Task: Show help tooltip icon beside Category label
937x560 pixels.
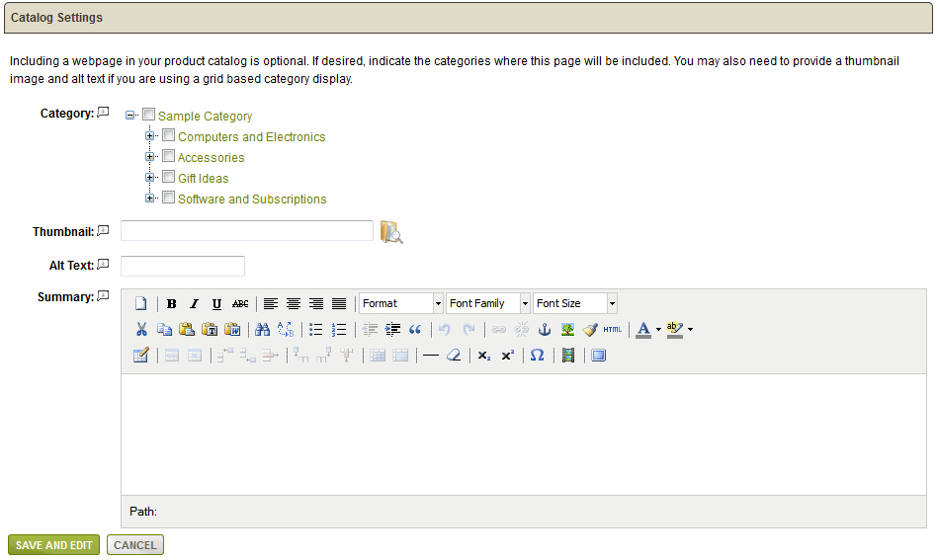Action: pyautogui.click(x=104, y=112)
